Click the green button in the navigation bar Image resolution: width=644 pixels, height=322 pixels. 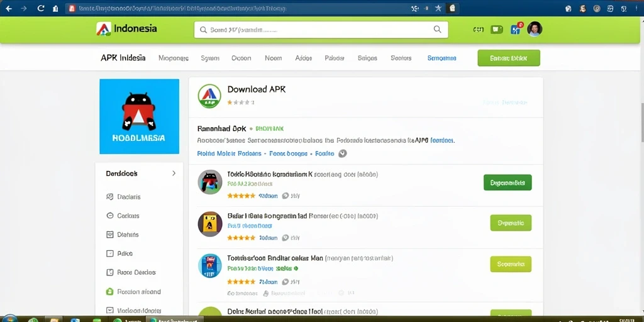[x=508, y=58]
